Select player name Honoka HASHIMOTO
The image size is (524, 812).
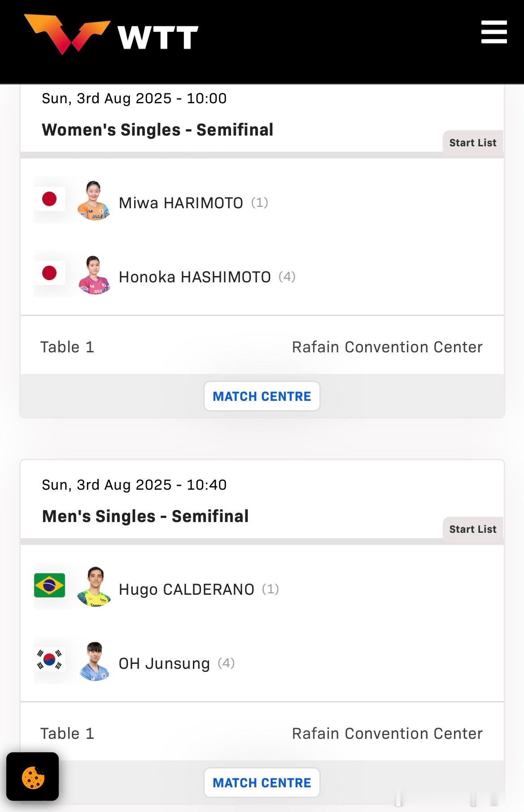[195, 277]
